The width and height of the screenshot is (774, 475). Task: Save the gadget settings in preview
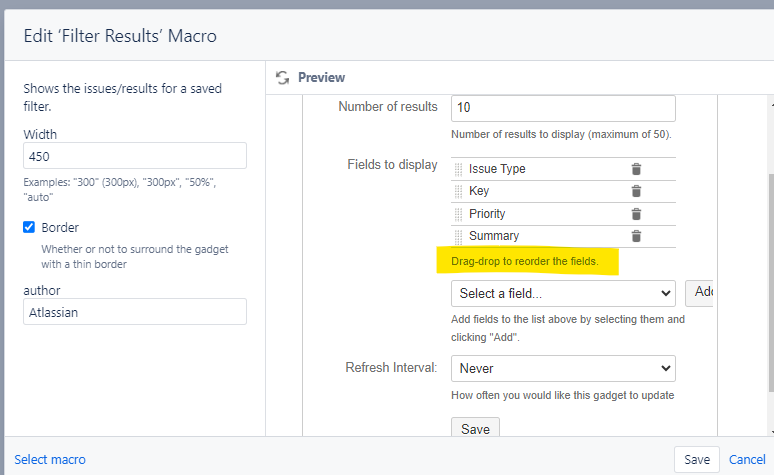[x=475, y=427]
